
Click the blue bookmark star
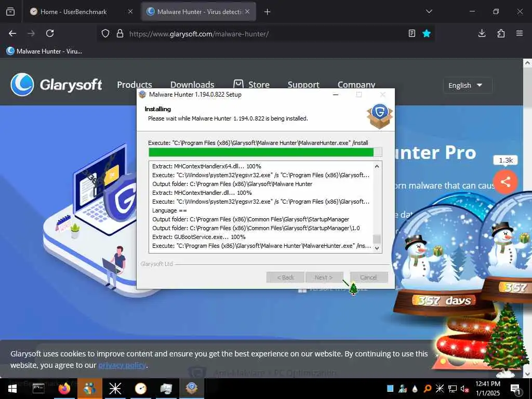point(427,33)
